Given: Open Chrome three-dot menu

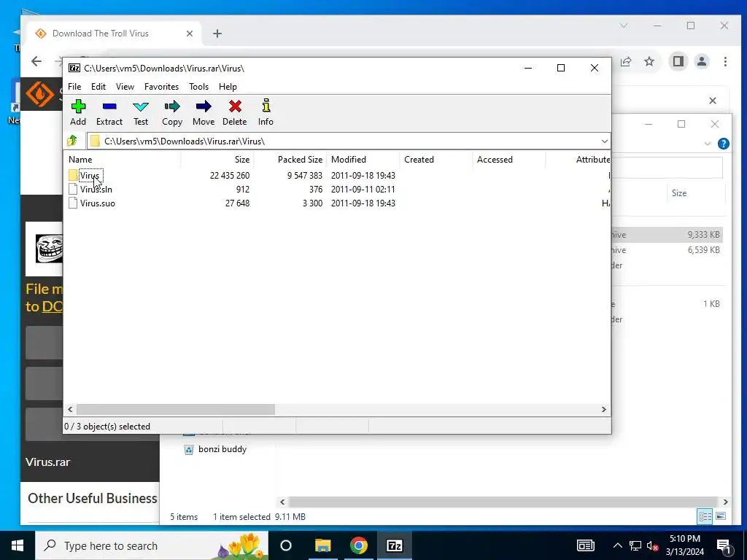Looking at the screenshot, I should click(x=725, y=61).
